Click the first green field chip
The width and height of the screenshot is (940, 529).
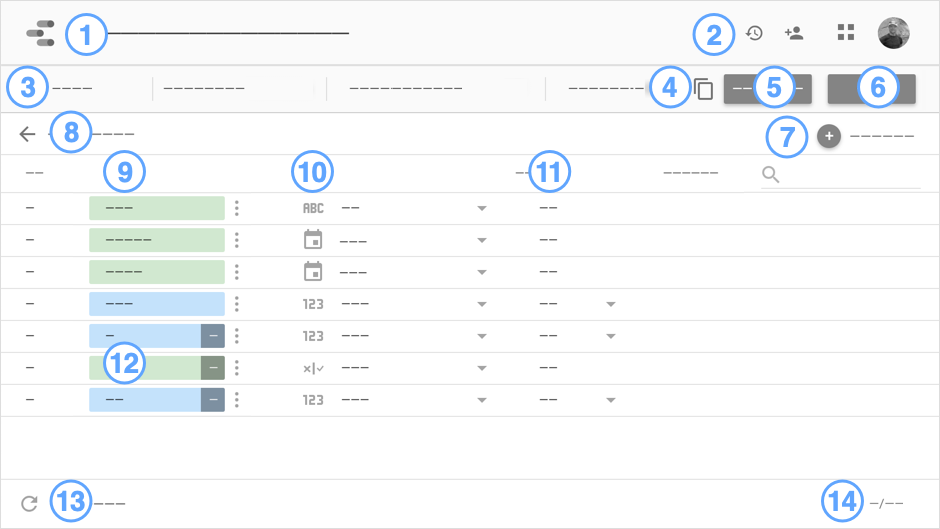(x=156, y=208)
